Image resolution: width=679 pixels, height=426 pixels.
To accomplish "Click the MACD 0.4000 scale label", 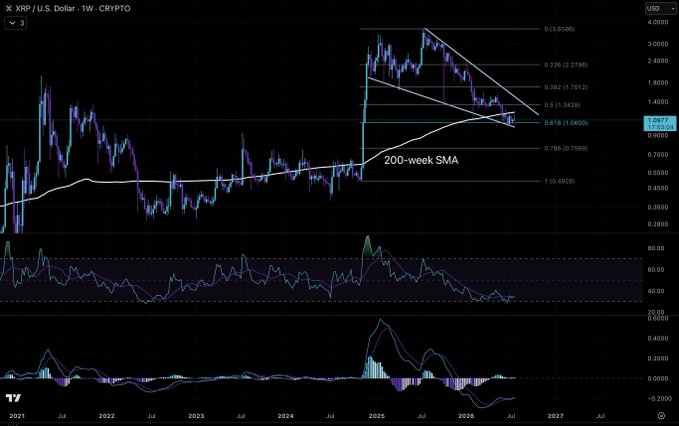I will tap(657, 339).
